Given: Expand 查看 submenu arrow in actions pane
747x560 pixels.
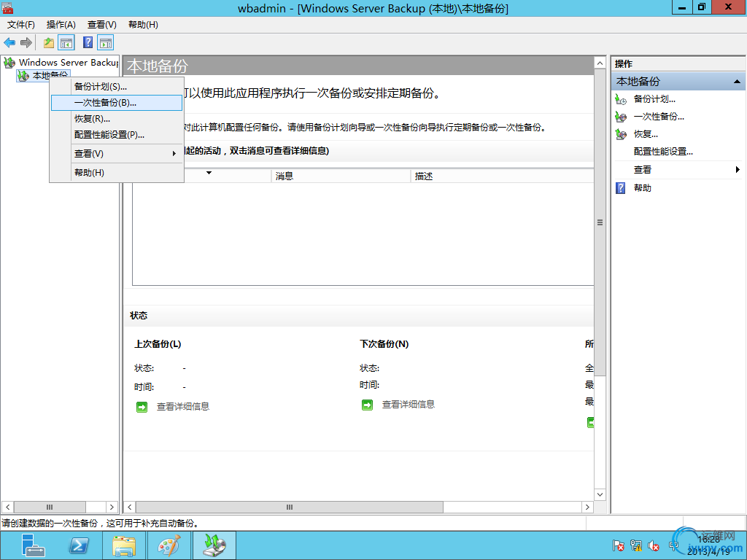Looking at the screenshot, I should tap(738, 169).
